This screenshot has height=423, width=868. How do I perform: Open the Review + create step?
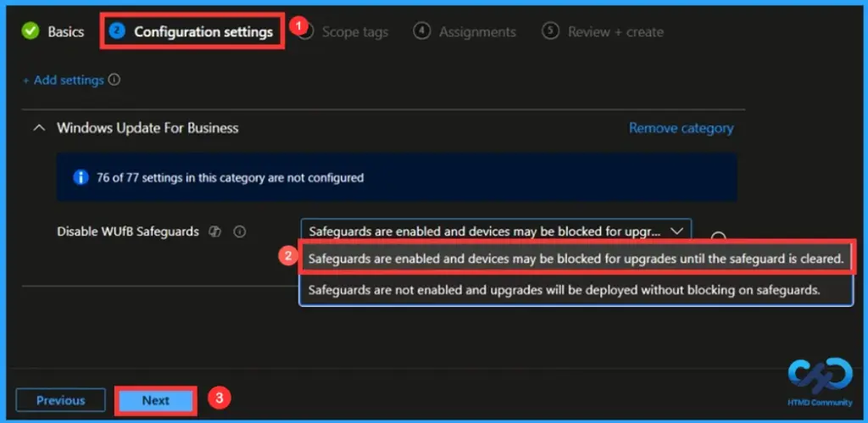coord(603,31)
